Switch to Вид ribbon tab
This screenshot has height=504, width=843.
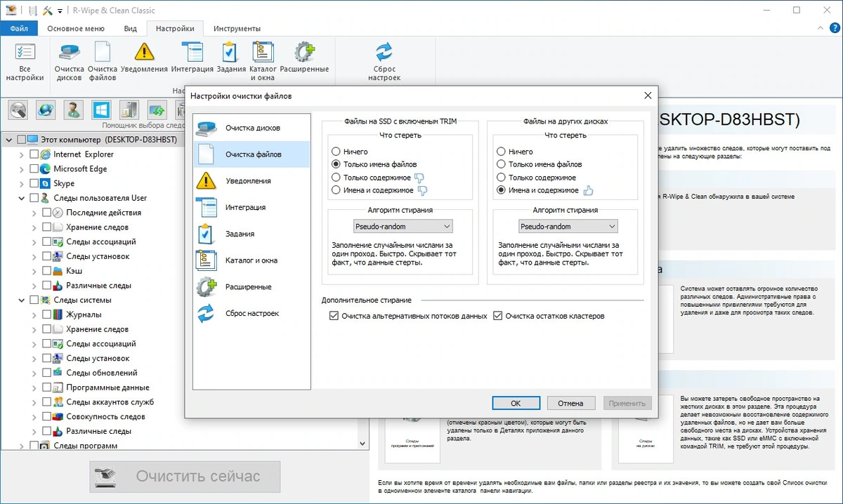pos(130,29)
